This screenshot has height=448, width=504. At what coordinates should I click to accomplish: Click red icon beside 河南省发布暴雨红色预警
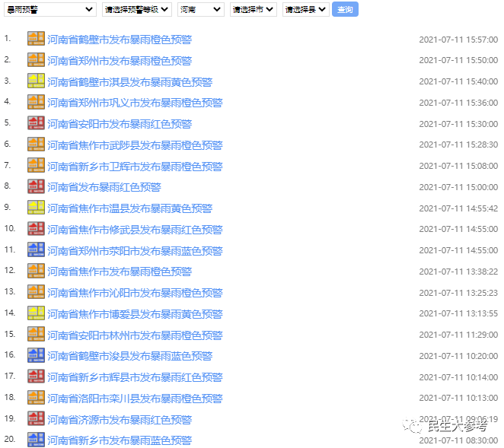[36, 186]
